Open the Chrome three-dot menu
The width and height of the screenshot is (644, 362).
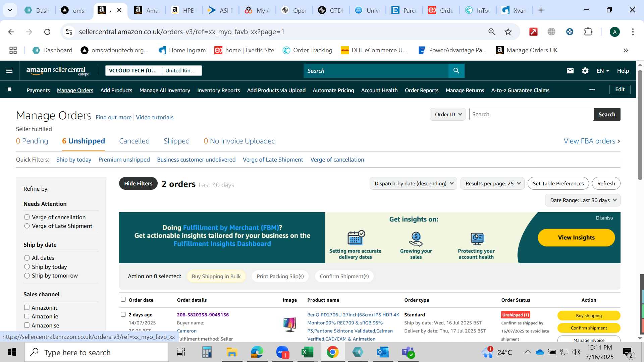pos(633,32)
